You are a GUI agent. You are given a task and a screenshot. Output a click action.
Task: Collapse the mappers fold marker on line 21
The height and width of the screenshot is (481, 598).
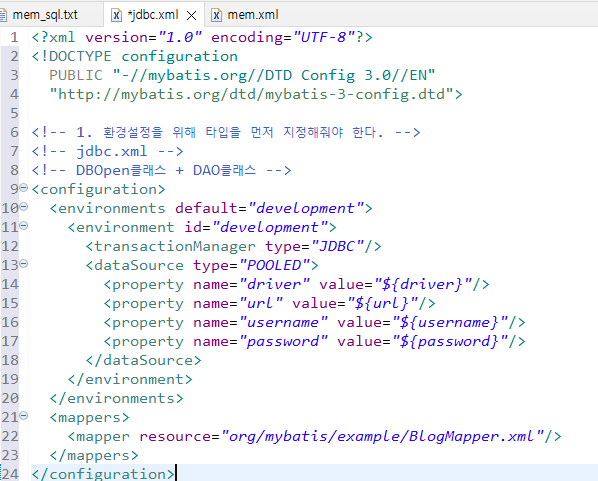pyautogui.click(x=24, y=416)
